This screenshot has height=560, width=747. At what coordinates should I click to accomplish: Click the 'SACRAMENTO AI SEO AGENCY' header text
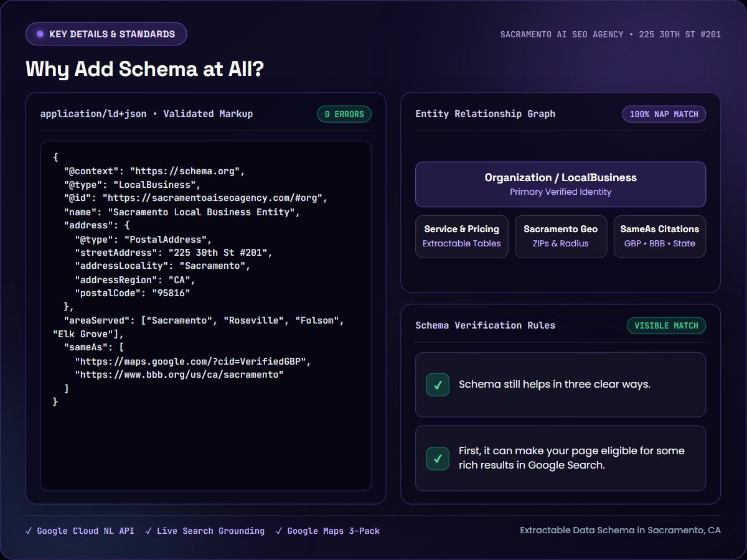click(561, 34)
